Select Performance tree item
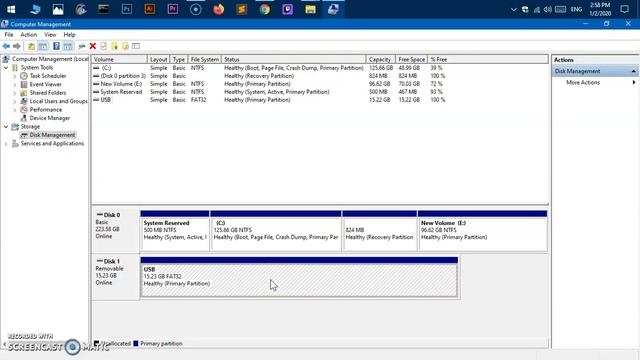 46,110
